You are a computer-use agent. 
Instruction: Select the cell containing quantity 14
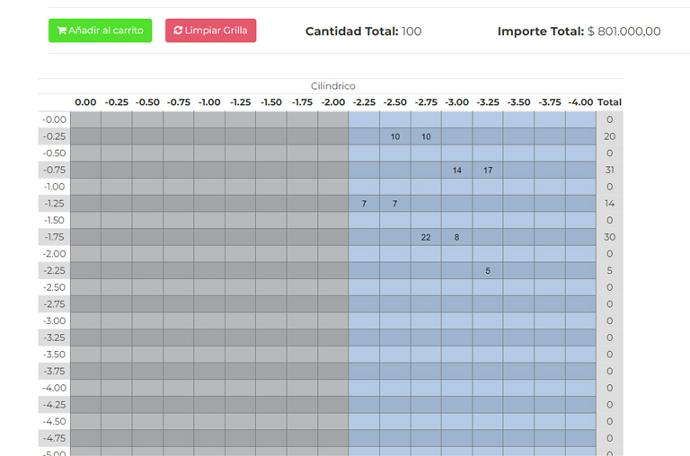457,170
